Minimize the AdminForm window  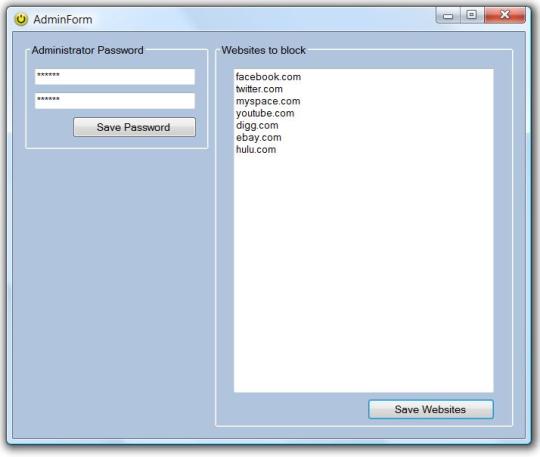click(x=448, y=15)
